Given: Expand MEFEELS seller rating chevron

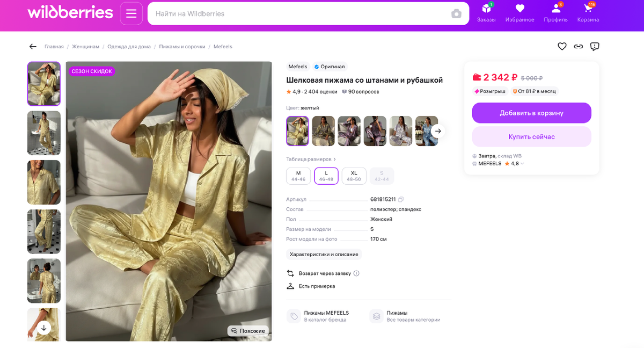Looking at the screenshot, I should [x=522, y=164].
